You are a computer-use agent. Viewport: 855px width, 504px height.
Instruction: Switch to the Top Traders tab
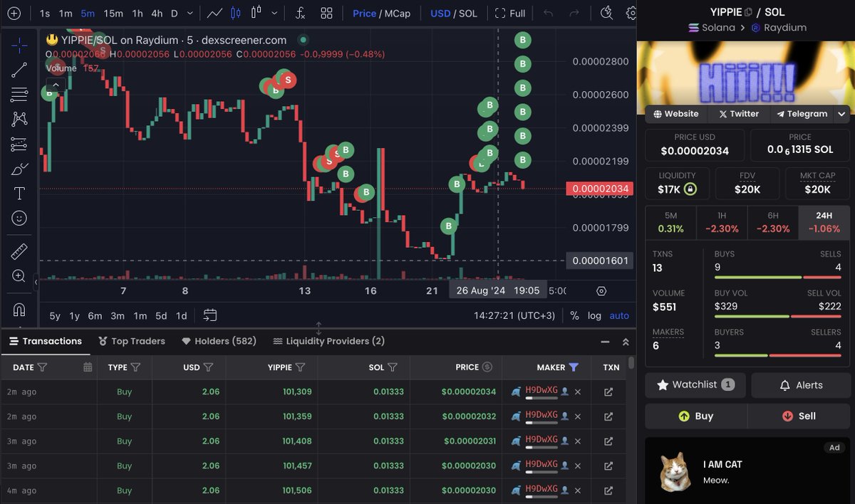coord(132,341)
